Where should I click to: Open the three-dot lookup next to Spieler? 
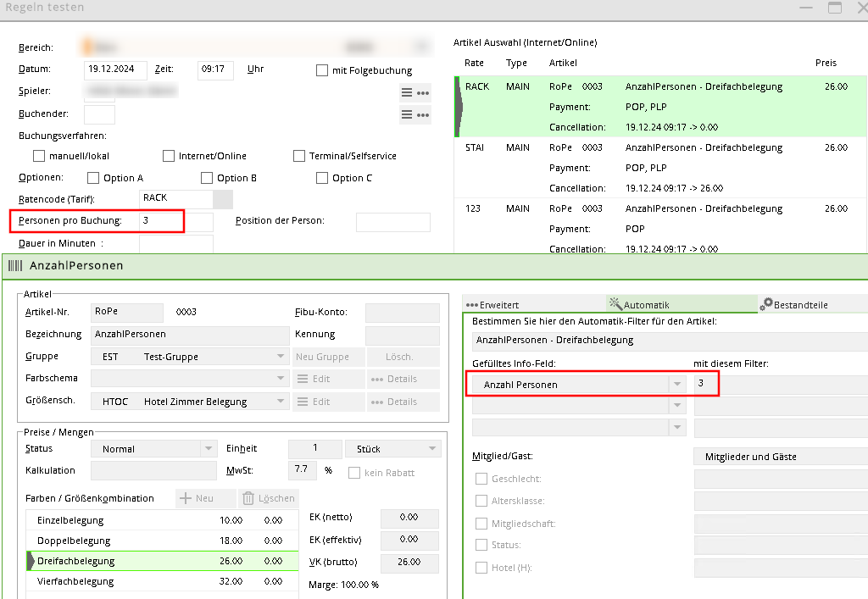coord(423,92)
